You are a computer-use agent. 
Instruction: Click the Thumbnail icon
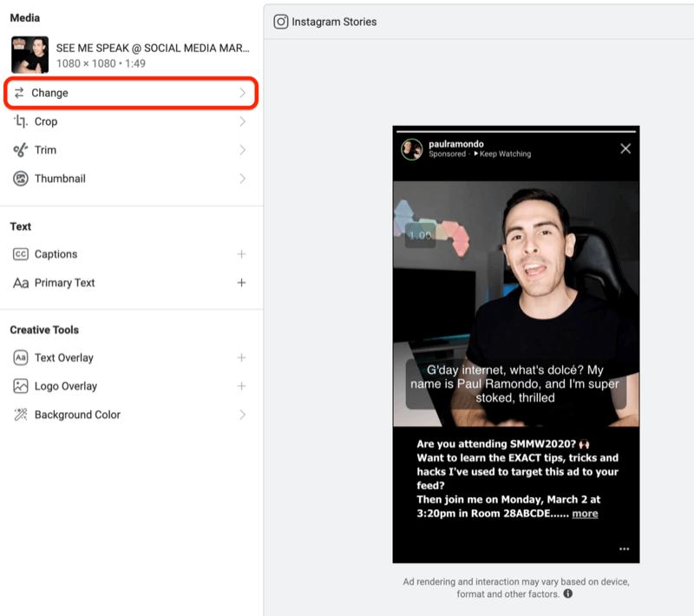click(21, 179)
